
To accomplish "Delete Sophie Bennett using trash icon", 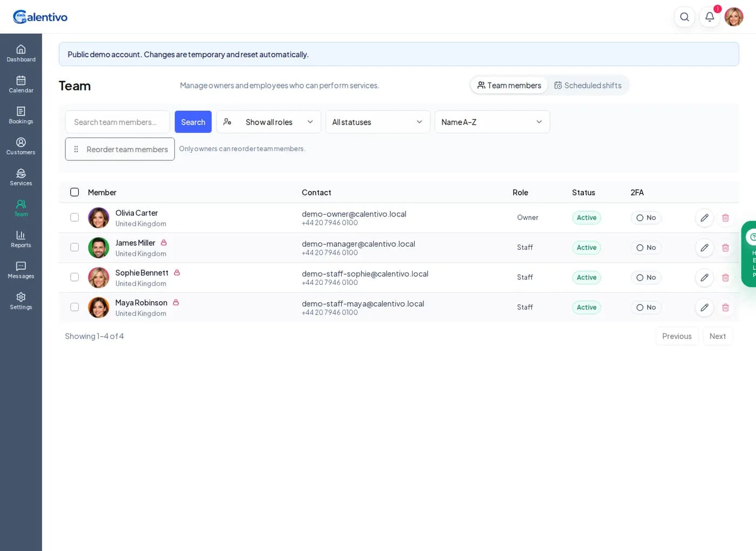I will click(725, 277).
